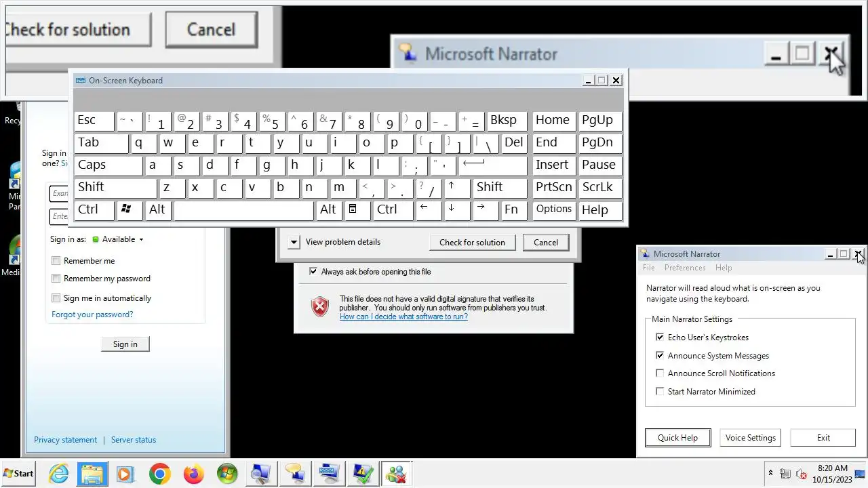Switch to On-Screen Keyboard taskbar icon
Image resolution: width=868 pixels, height=488 pixels.
pos(329,473)
